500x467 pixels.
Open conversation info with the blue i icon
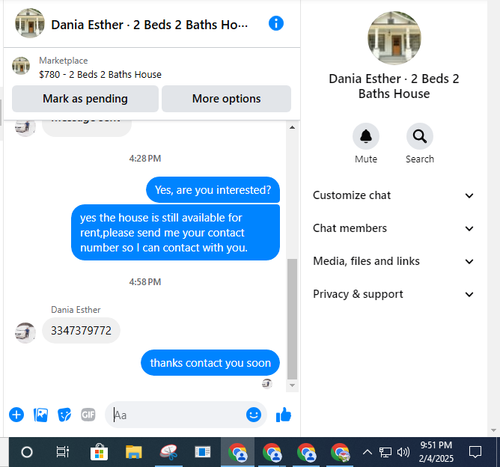pos(276,24)
